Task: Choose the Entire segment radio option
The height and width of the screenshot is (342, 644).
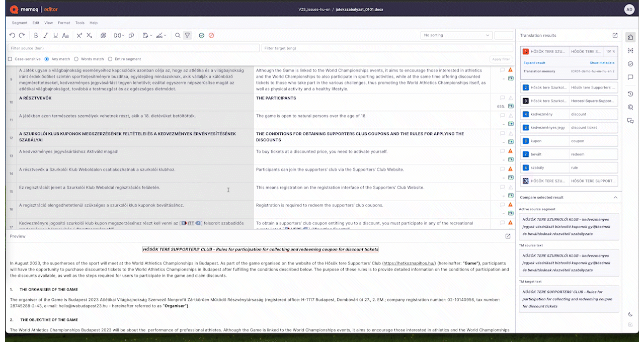Action: (110, 59)
